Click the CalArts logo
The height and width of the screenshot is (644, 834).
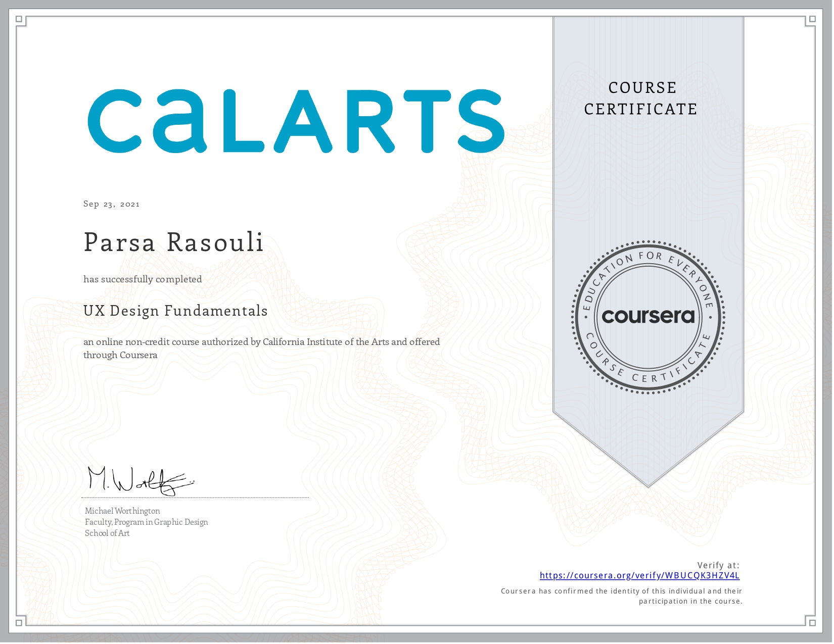tap(296, 121)
